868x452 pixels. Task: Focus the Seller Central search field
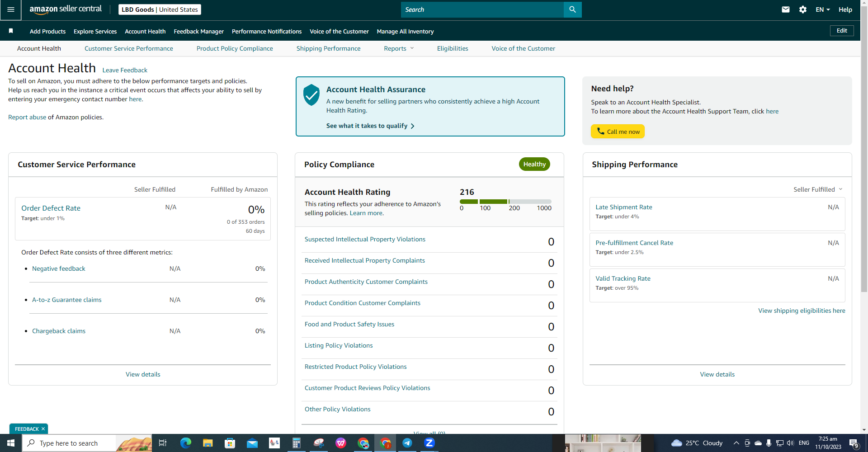tap(482, 9)
